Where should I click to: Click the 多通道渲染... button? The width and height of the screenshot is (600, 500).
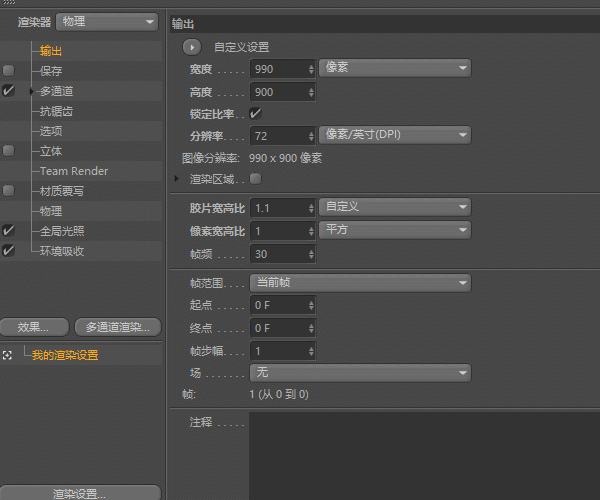[118, 327]
